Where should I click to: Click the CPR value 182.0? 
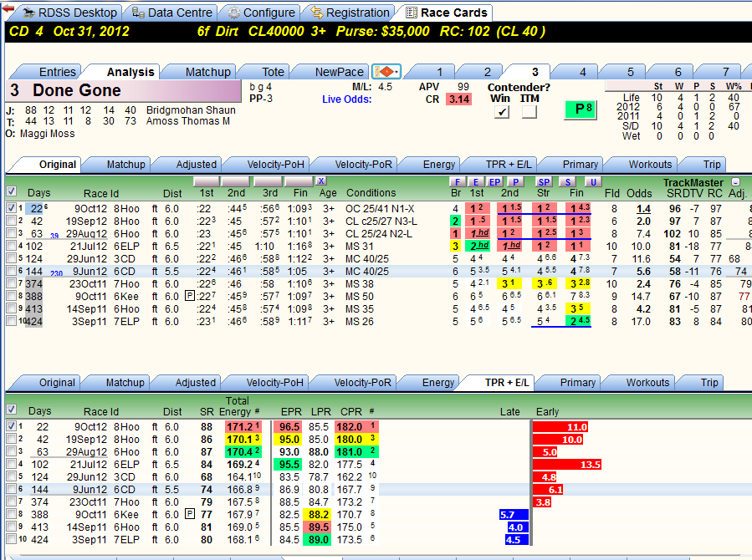point(349,427)
